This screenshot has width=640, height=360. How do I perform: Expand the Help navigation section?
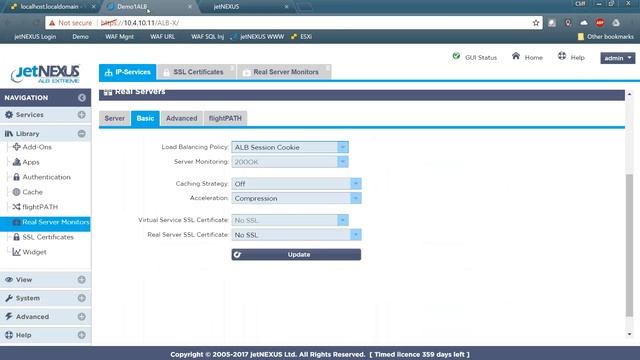click(x=82, y=335)
